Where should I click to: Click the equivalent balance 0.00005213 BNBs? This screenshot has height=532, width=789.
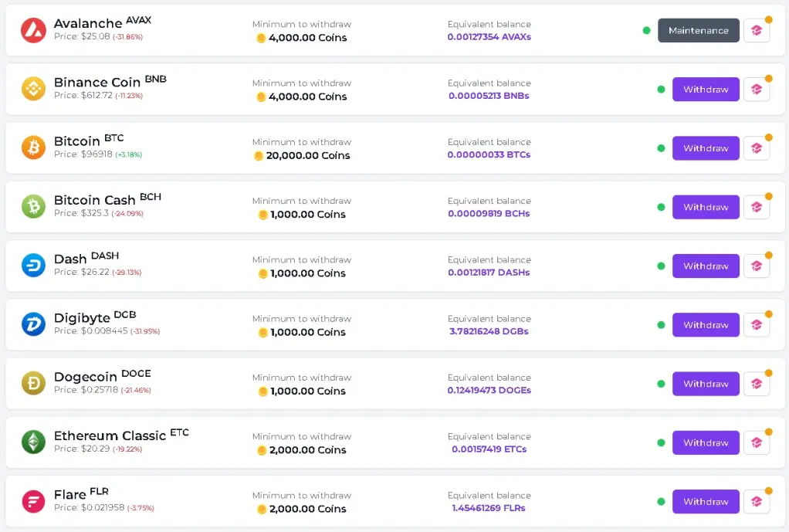[x=489, y=96]
